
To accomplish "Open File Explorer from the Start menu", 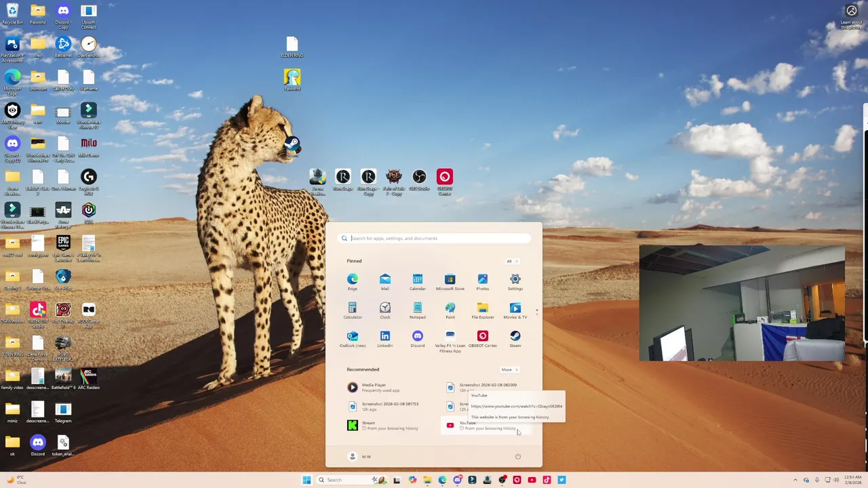I will pyautogui.click(x=483, y=310).
